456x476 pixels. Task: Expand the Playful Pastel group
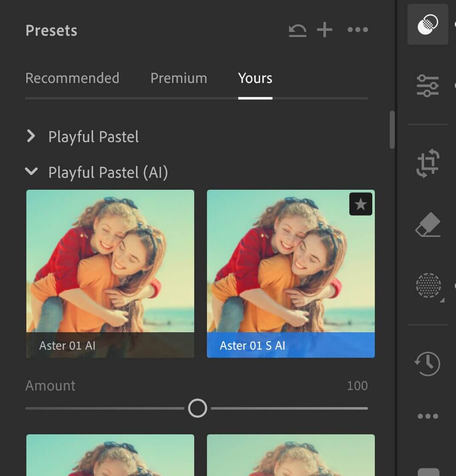click(31, 136)
